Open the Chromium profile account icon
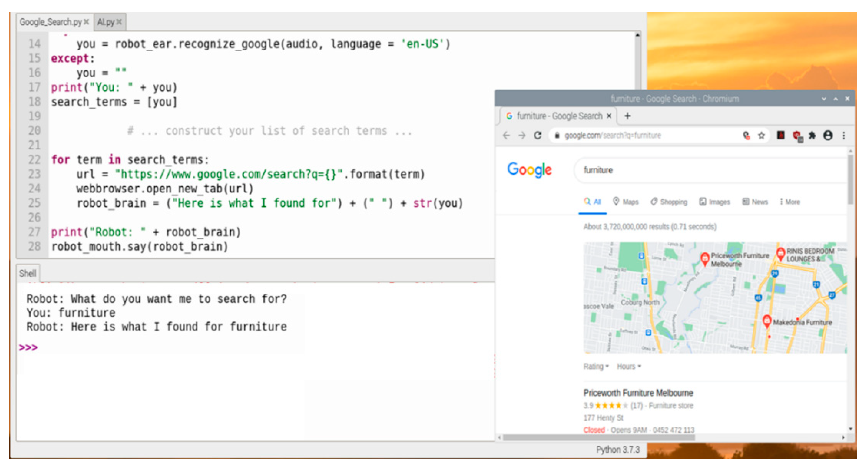Screen dimensions: 868x469 pyautogui.click(x=828, y=135)
